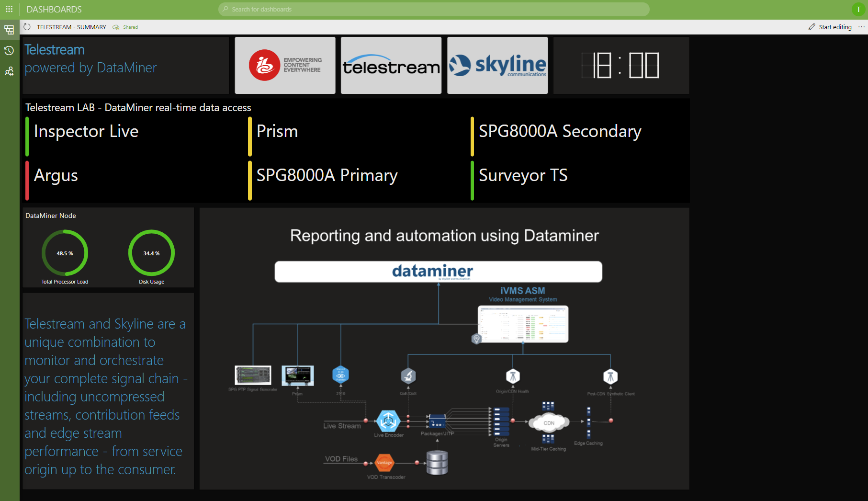
Task: Click the Total Processor Load ring gauge
Action: [x=65, y=253]
